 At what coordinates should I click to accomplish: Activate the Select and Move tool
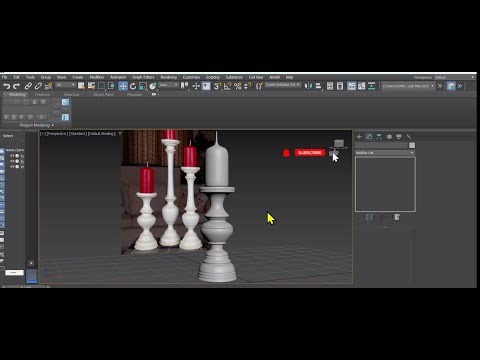(123, 86)
